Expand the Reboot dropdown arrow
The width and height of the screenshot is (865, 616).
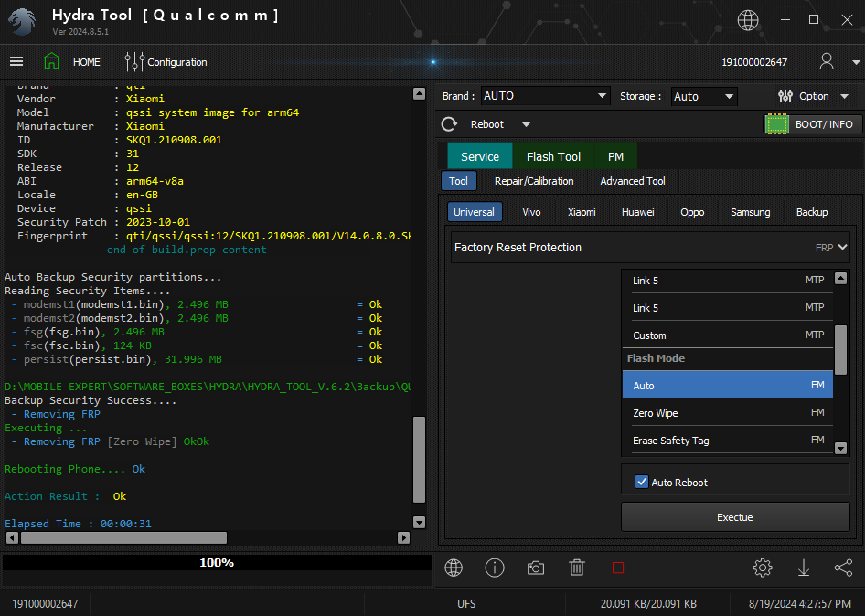pos(526,124)
